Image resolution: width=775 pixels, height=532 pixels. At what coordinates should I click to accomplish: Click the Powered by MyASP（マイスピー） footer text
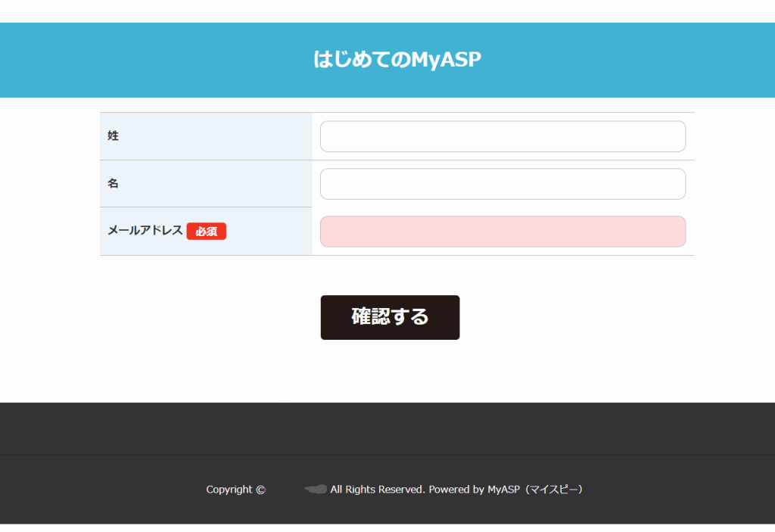coord(506,490)
